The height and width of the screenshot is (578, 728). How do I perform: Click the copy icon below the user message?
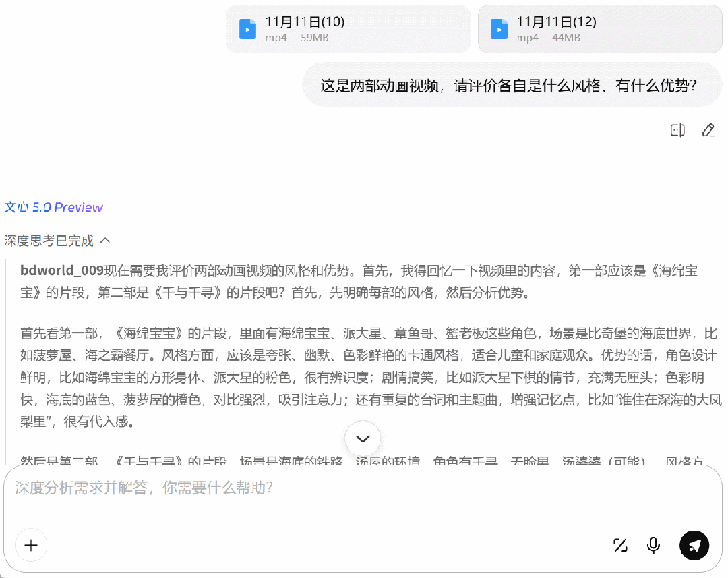coord(677,130)
